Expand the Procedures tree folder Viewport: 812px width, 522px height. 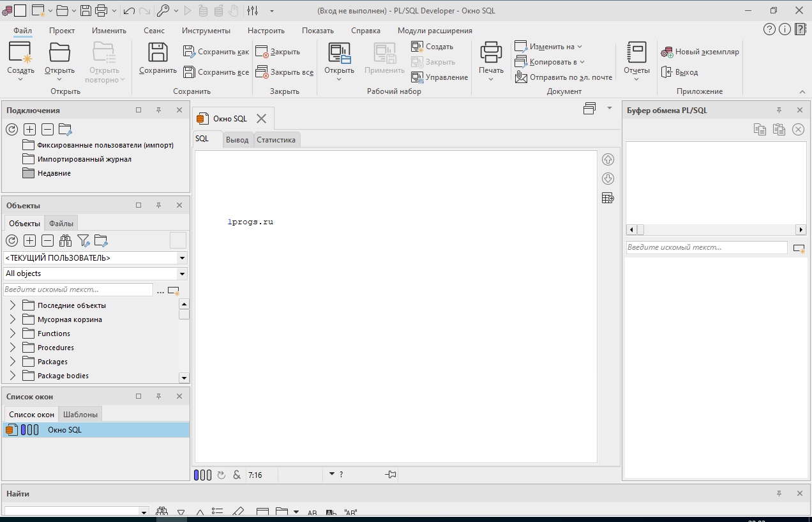pyautogui.click(x=12, y=348)
